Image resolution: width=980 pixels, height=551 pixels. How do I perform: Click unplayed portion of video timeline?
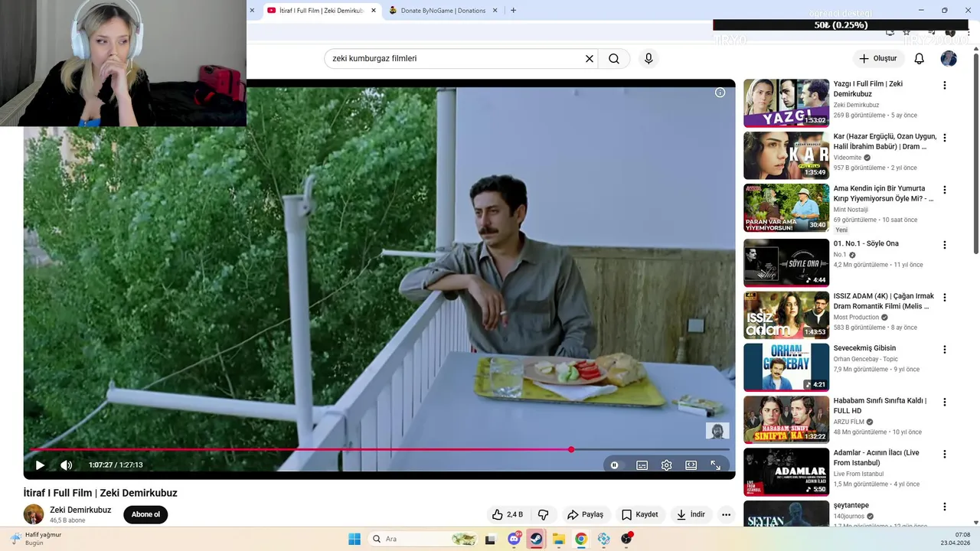point(651,449)
